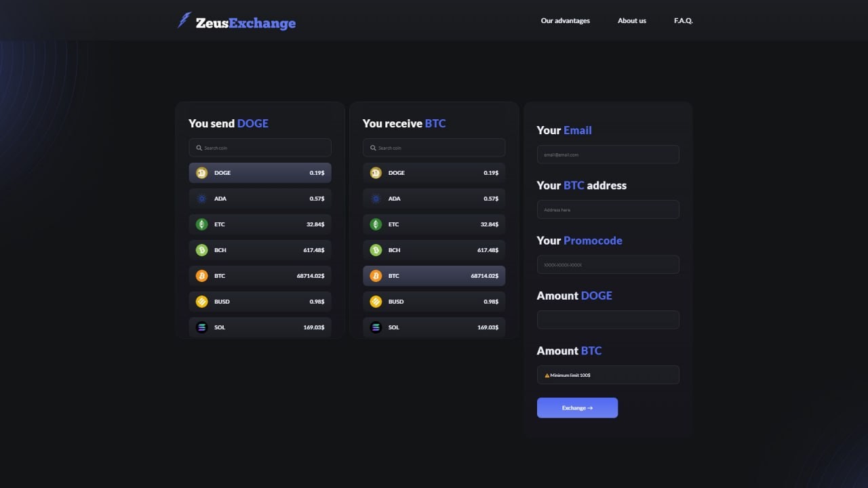Select the BTC coin icon in You receive
This screenshot has height=488, width=868.
[376, 276]
